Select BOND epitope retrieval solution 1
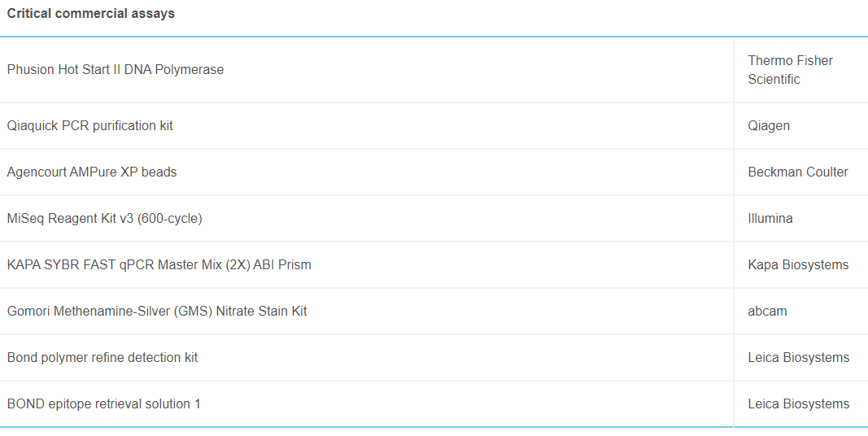The height and width of the screenshot is (436, 868). point(104,404)
